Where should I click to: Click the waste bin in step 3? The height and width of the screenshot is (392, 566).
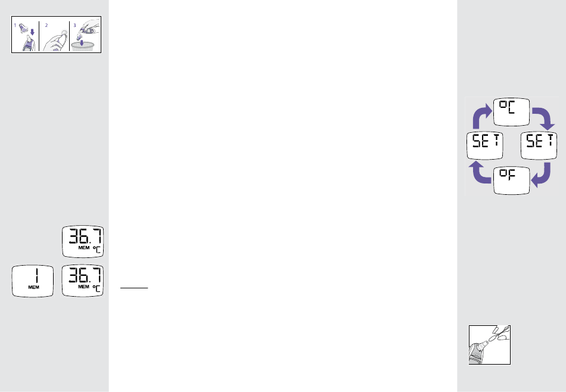(83, 46)
